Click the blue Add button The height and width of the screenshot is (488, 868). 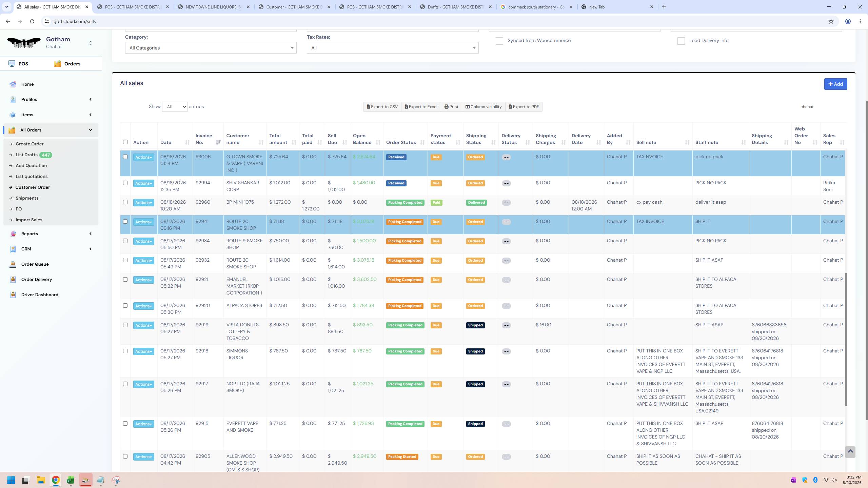click(x=835, y=84)
